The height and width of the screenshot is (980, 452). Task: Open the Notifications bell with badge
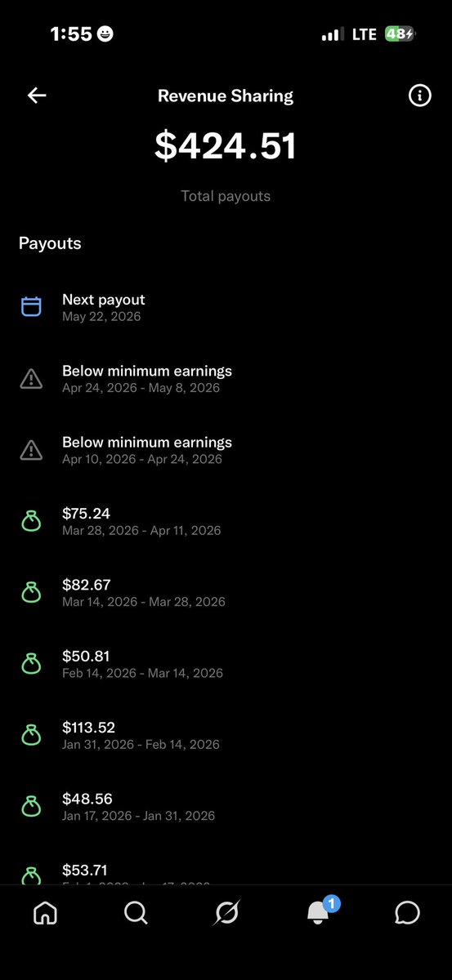click(320, 911)
